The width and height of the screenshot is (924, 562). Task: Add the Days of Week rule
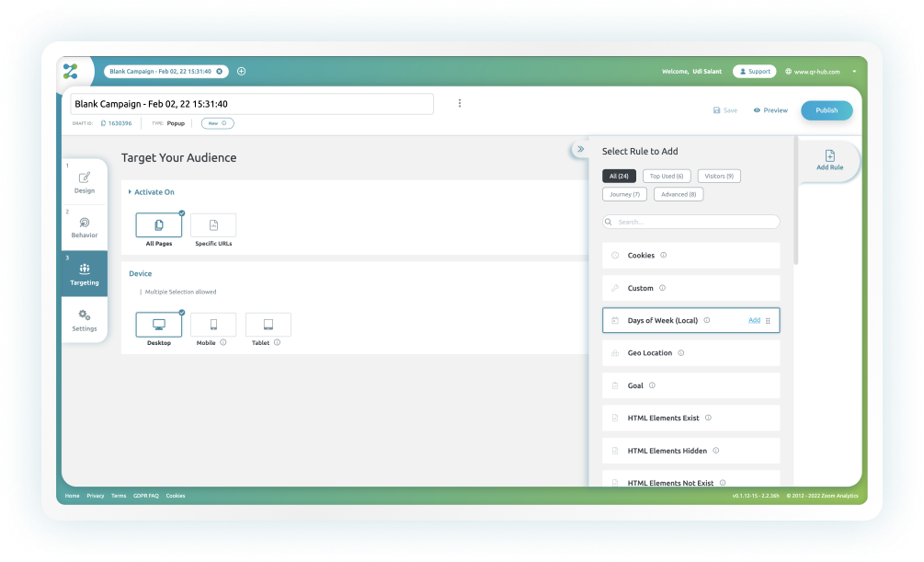coord(753,320)
